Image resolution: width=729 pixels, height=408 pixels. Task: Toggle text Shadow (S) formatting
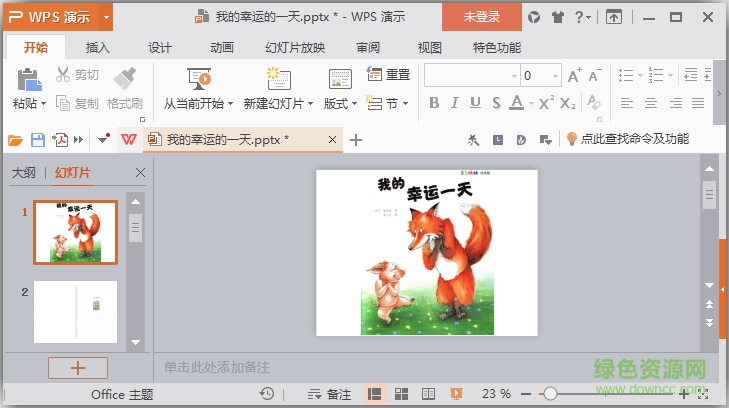coord(496,103)
